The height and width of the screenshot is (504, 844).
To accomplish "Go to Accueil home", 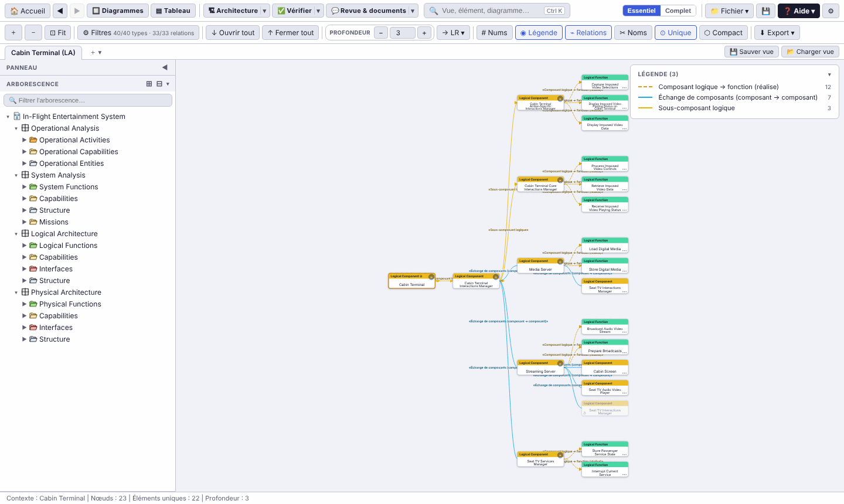I will [x=28, y=11].
